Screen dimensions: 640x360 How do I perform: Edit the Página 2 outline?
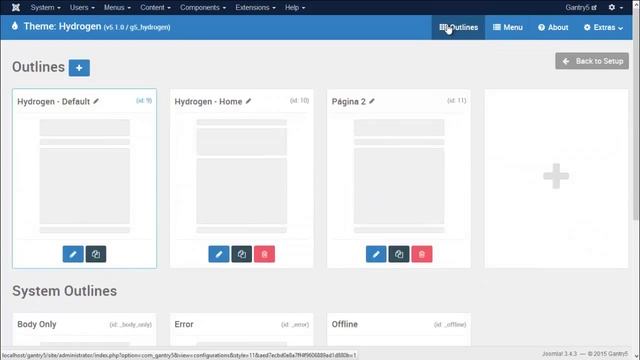pos(376,254)
